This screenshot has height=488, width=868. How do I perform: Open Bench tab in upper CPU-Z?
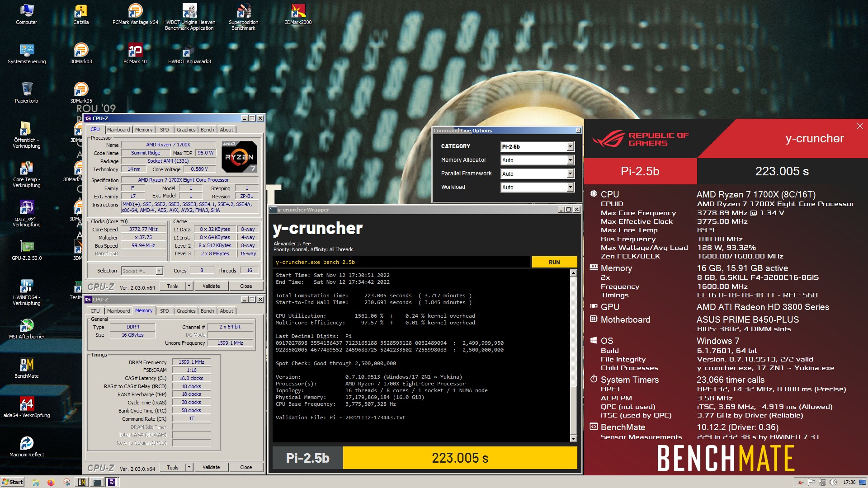(x=208, y=130)
